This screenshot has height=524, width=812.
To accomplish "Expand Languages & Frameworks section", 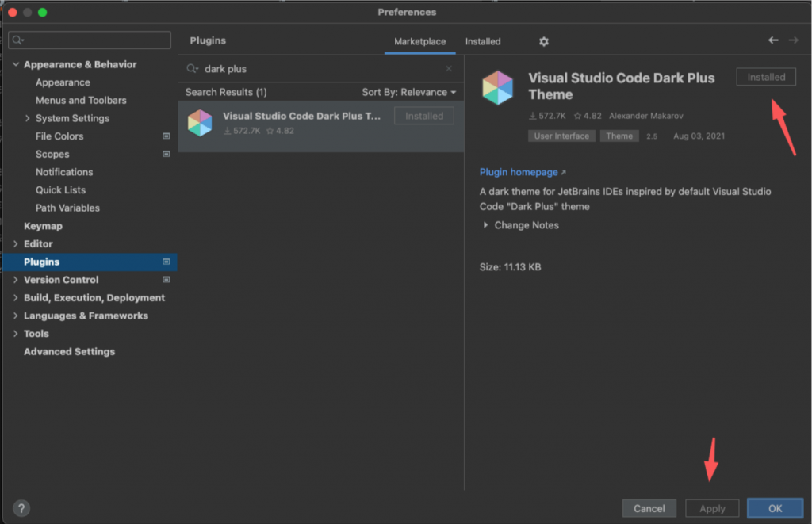I will pos(16,316).
